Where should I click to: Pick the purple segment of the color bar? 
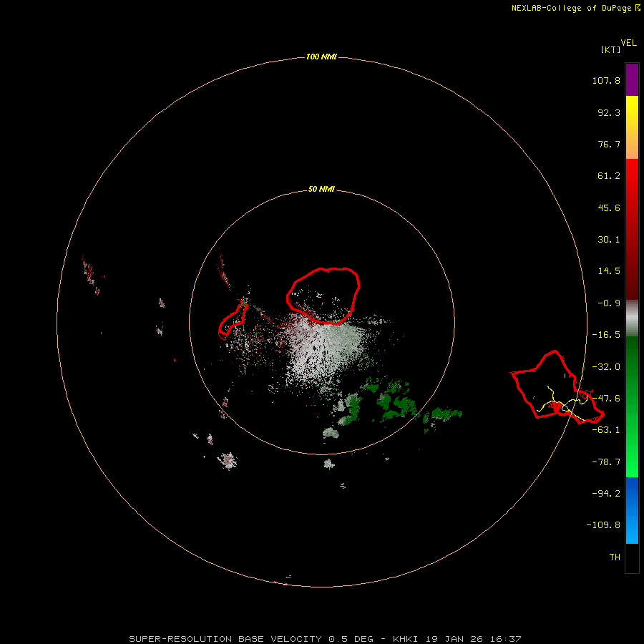point(632,79)
